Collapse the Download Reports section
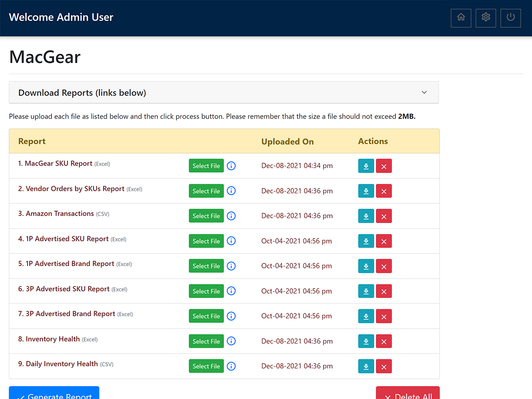 coord(424,92)
